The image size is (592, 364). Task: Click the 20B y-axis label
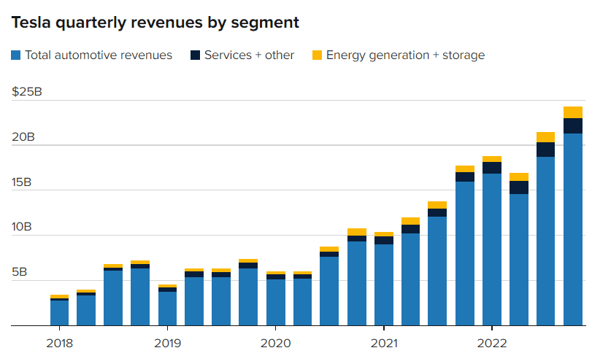(x=23, y=137)
